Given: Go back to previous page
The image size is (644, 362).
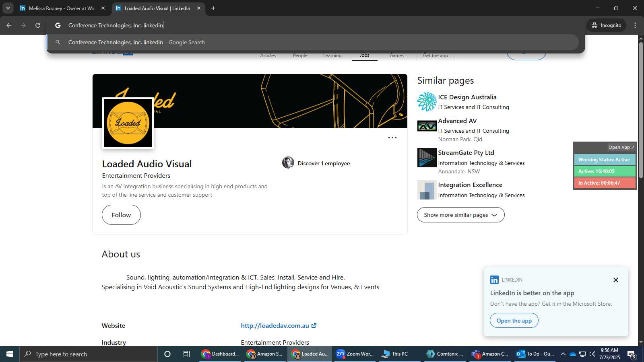Looking at the screenshot, I should pyautogui.click(x=9, y=25).
